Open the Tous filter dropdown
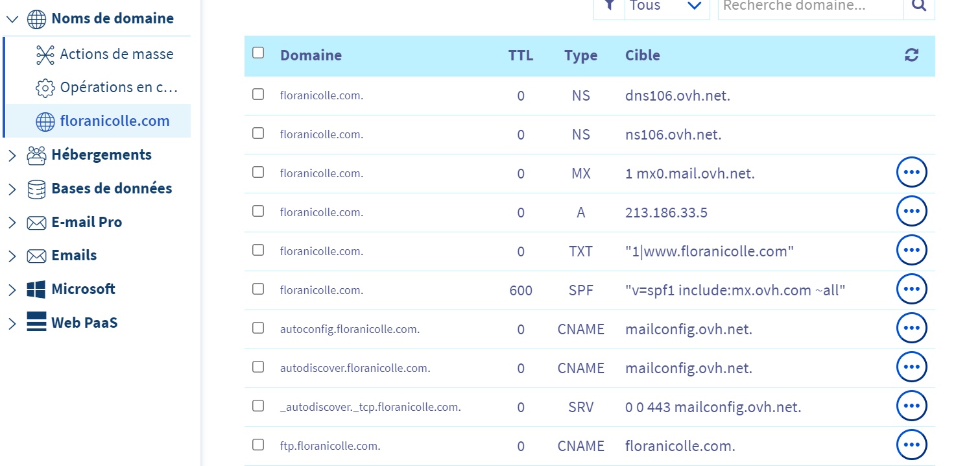This screenshot has height=466, width=980. 667,6
